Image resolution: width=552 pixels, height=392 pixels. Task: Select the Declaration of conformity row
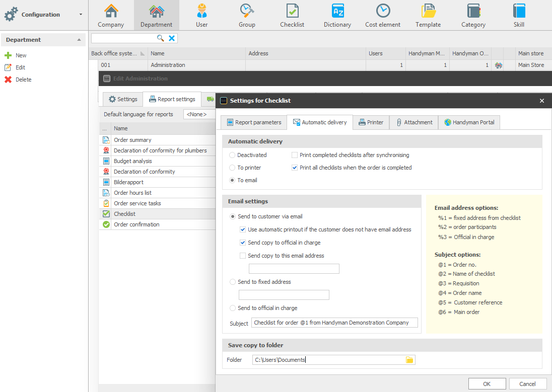157,172
